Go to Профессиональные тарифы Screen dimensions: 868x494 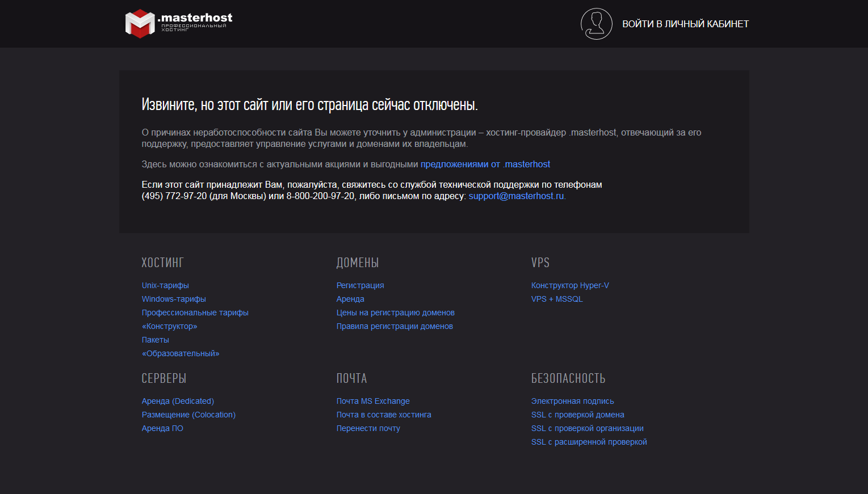tap(195, 313)
